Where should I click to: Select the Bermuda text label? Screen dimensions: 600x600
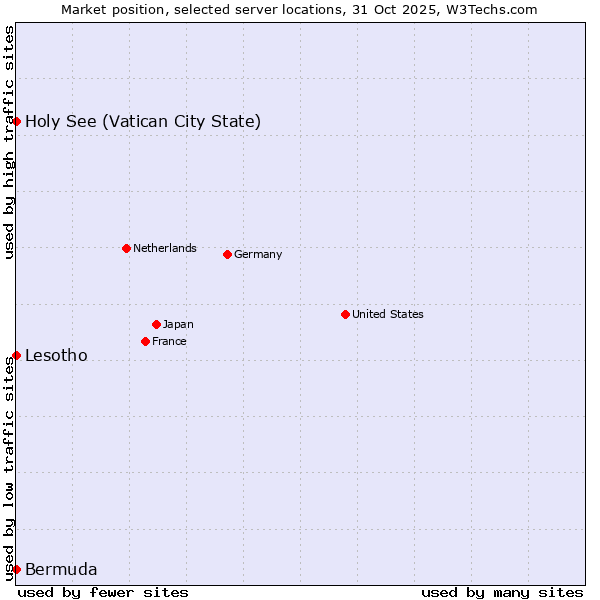(x=61, y=570)
